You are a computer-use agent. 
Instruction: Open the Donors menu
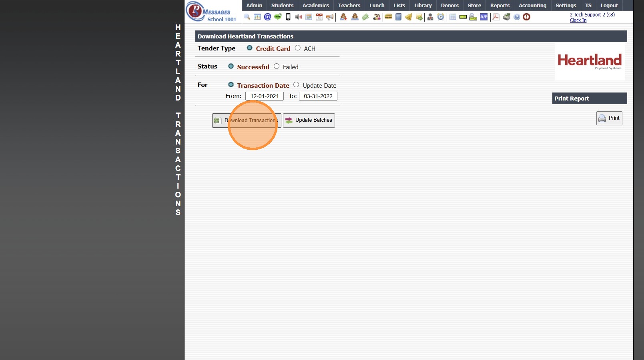coord(450,6)
